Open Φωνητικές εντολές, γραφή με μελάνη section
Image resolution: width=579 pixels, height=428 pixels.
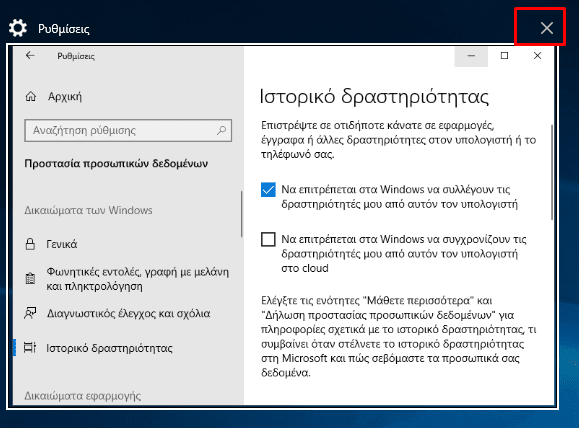coord(137,279)
